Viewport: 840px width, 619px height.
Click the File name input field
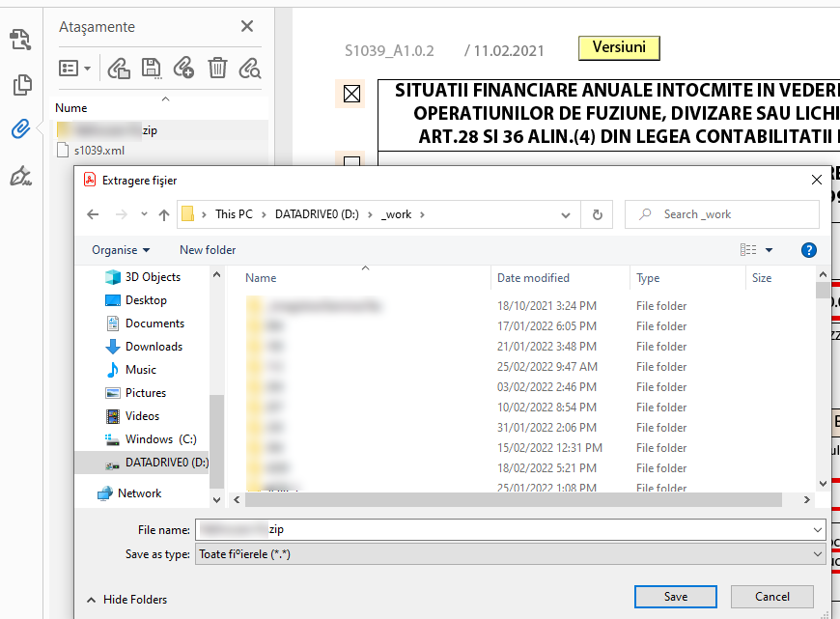[502, 529]
